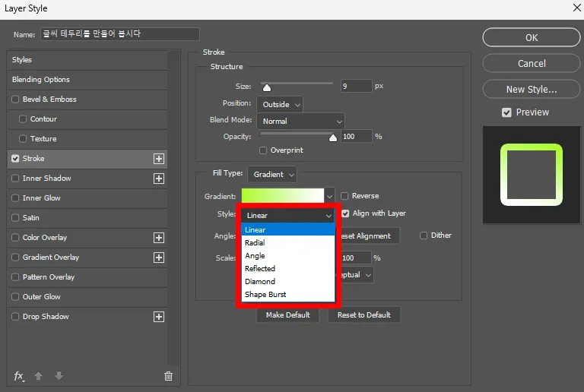Open gradient picker arrow beside gradient bar
The width and height of the screenshot is (584, 392).
click(x=329, y=196)
